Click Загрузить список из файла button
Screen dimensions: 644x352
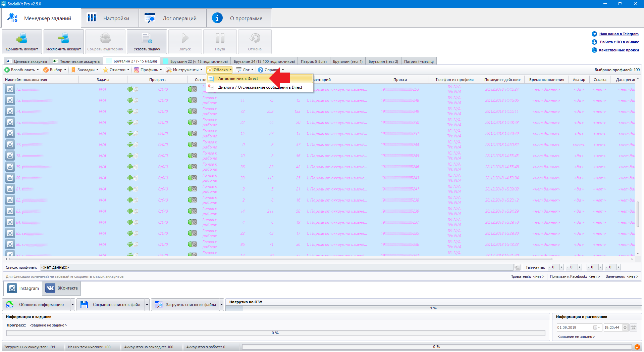point(185,305)
